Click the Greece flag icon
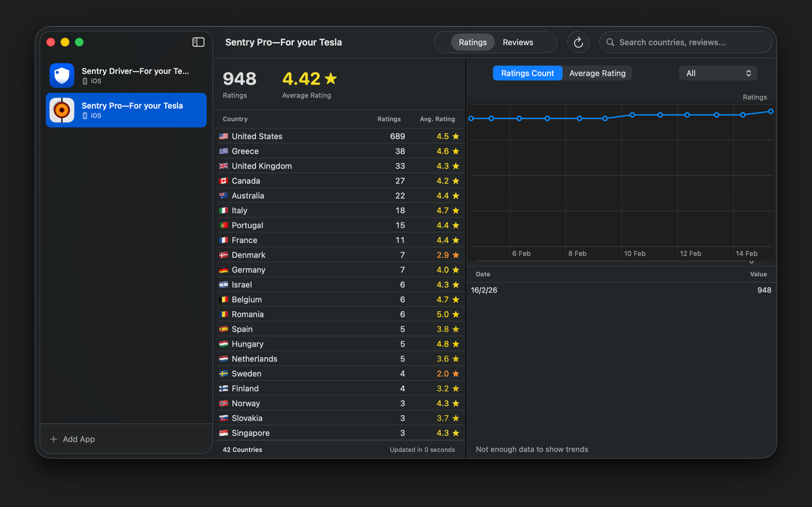 coord(224,151)
